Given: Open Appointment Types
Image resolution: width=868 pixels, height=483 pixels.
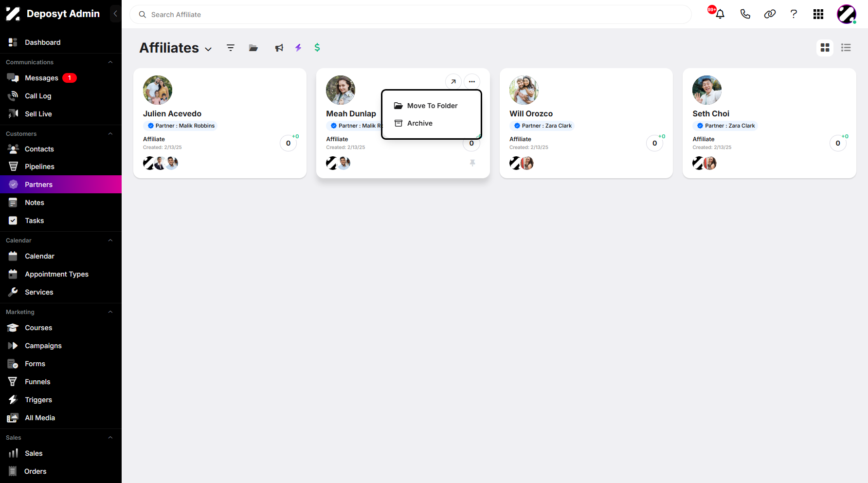Looking at the screenshot, I should click(x=61, y=274).
